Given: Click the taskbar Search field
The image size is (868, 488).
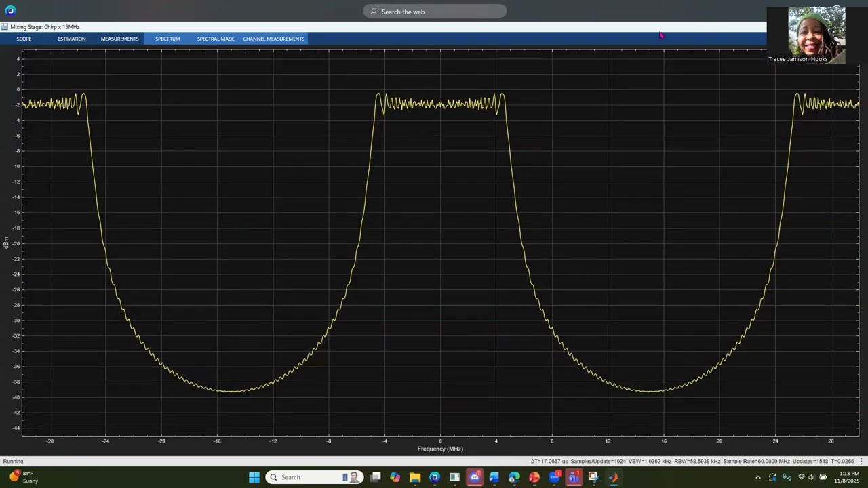Looking at the screenshot, I should (x=315, y=477).
